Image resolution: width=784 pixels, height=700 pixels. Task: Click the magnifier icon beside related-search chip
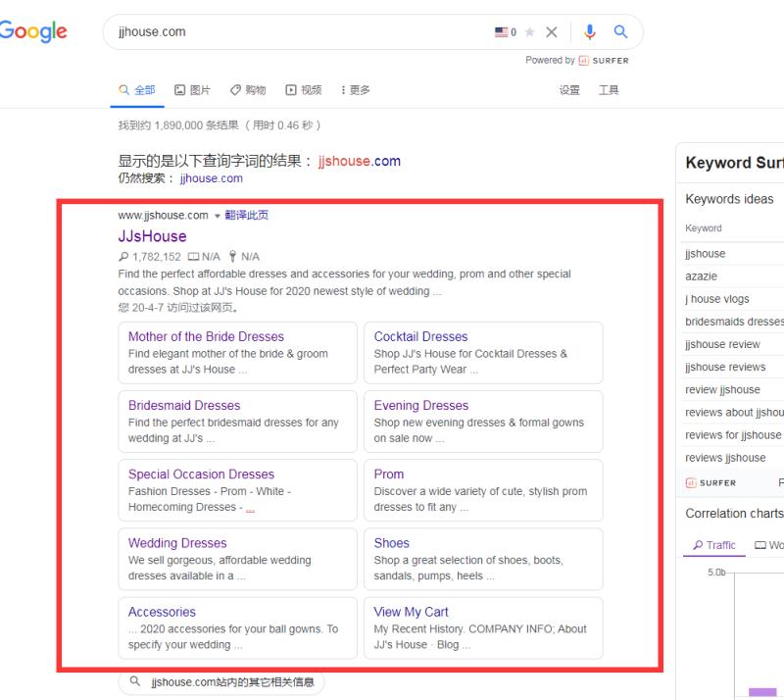coord(134,681)
